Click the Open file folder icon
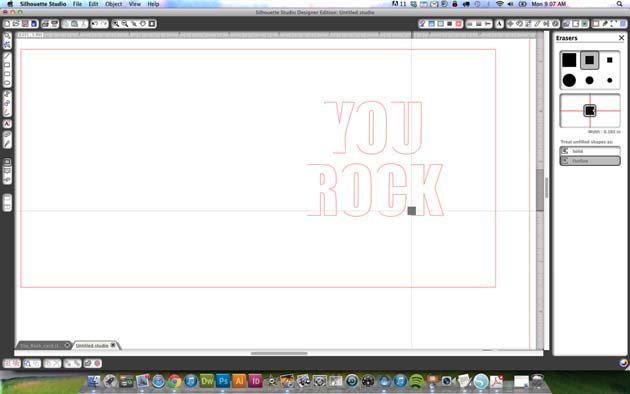Image resolution: width=630 pixels, height=394 pixels. point(16,24)
